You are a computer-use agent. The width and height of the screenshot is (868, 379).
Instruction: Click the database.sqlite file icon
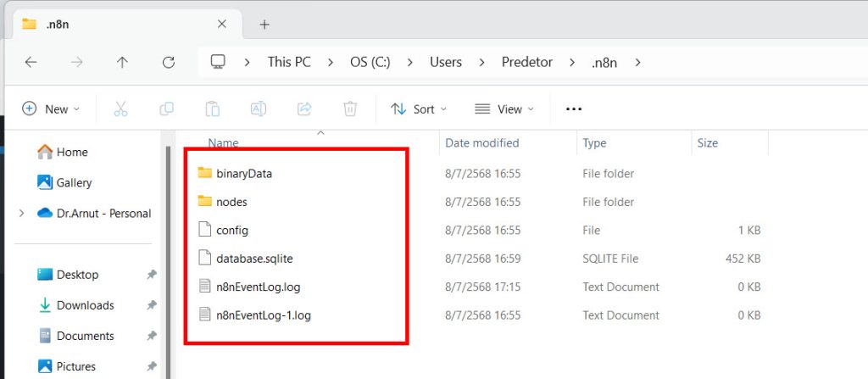click(205, 258)
